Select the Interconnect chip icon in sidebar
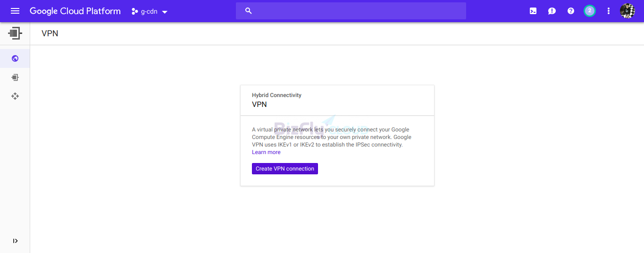The width and height of the screenshot is (644, 253). [x=15, y=77]
